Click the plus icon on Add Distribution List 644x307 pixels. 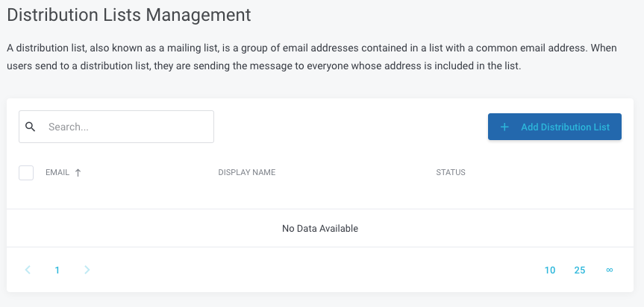(x=504, y=127)
